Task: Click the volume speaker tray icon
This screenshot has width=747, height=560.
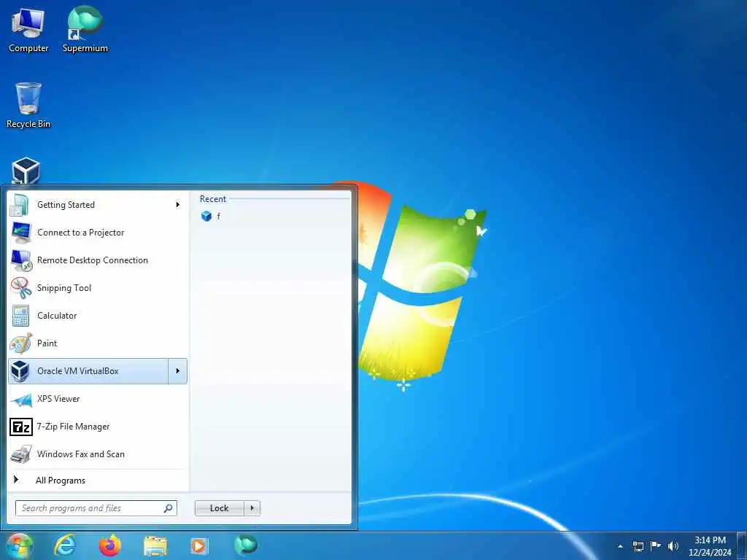Action: (x=673, y=546)
